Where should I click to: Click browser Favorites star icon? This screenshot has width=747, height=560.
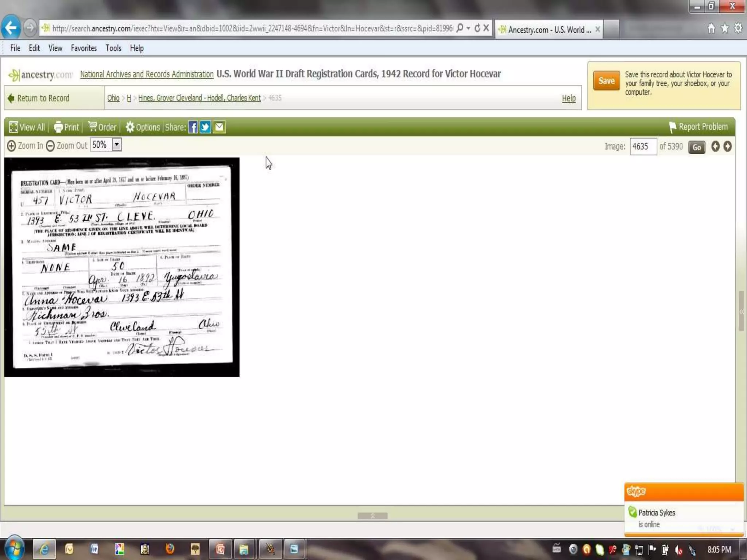coord(725,28)
